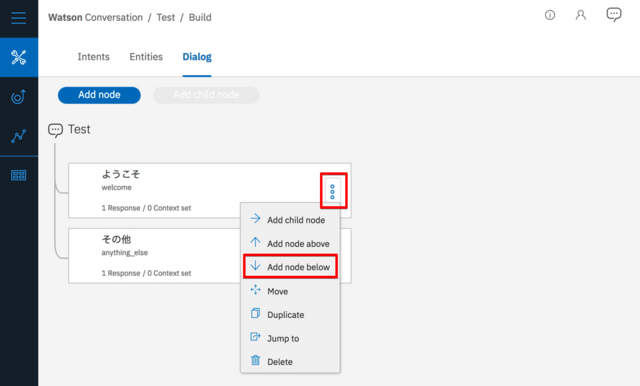Click the welcome condition text
Viewport: 640px width, 386px height.
(x=117, y=188)
